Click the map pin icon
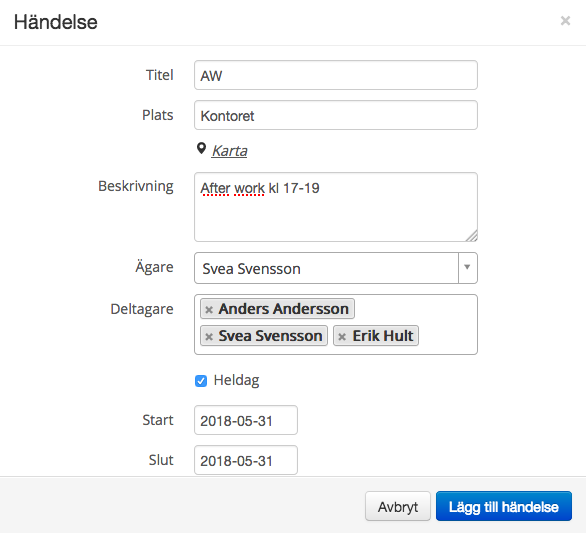The height and width of the screenshot is (533, 586). click(201, 149)
